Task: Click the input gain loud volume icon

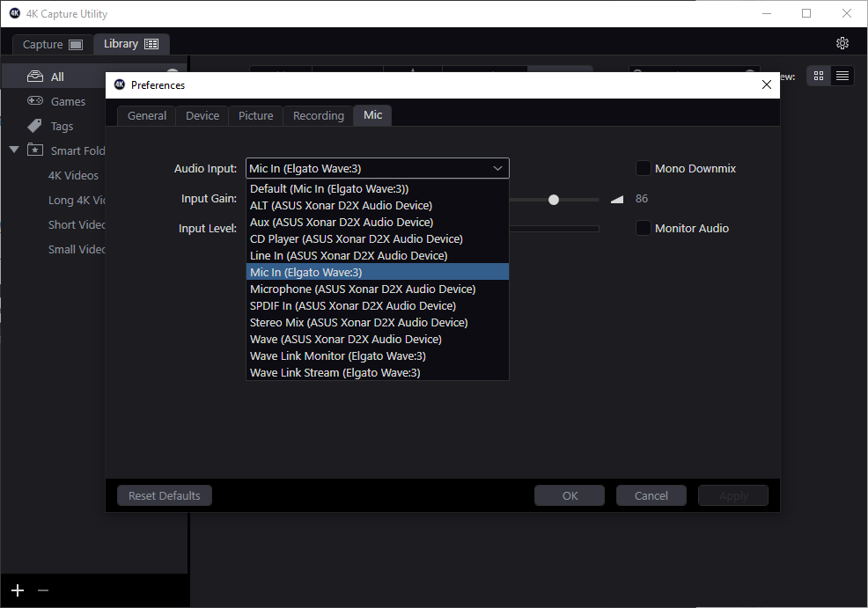Action: [x=617, y=199]
